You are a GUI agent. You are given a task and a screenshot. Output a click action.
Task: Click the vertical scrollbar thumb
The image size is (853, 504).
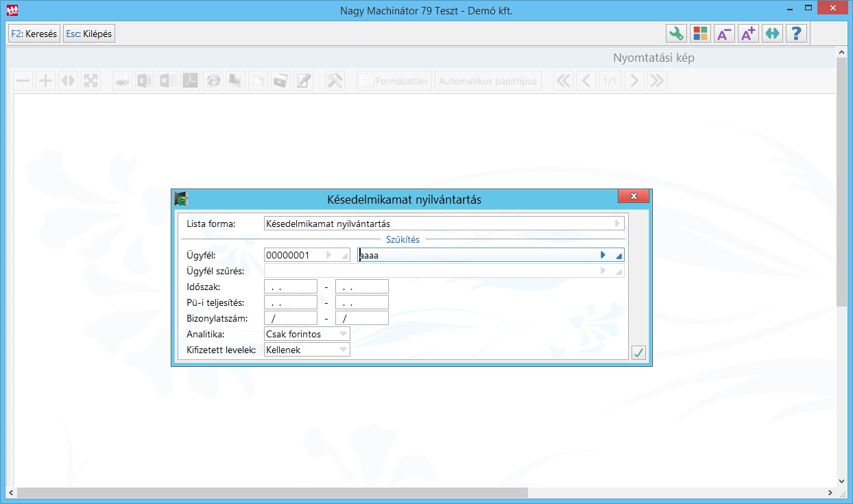(x=842, y=182)
